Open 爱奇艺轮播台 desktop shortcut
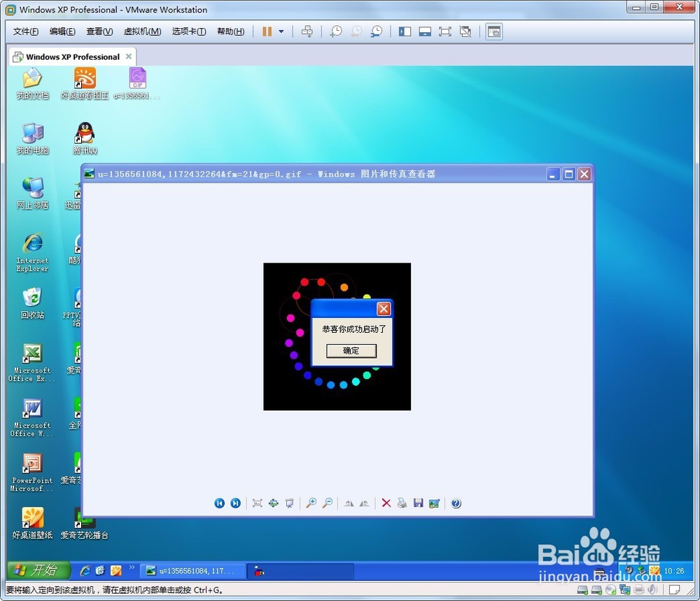The width and height of the screenshot is (700, 601). pos(85,524)
